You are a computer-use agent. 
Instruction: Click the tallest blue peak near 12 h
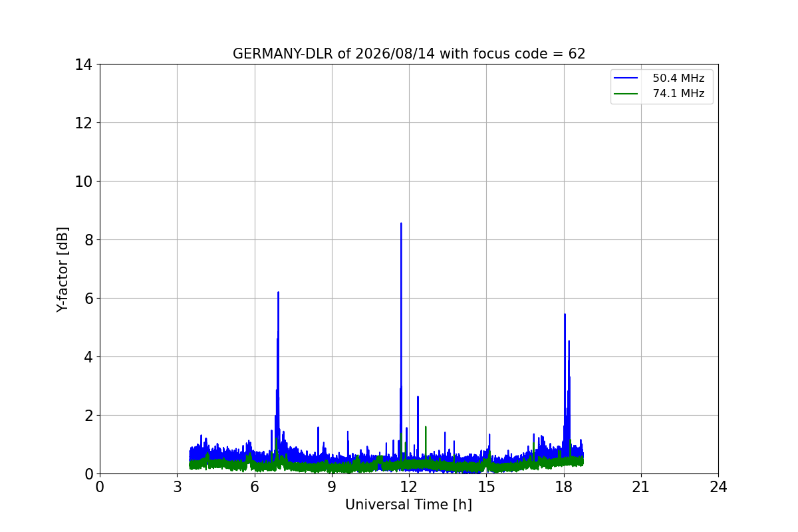(x=401, y=224)
